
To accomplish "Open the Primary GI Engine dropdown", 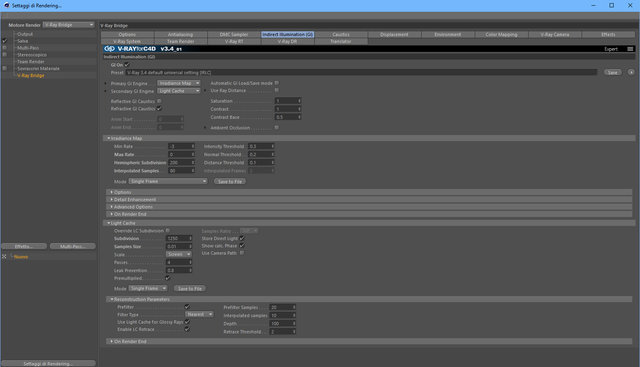I will 179,83.
